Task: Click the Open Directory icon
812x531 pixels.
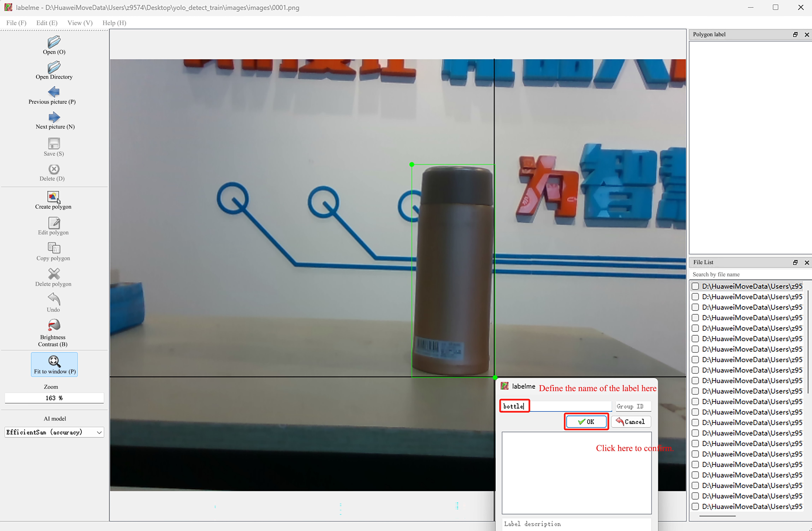Action: point(54,67)
